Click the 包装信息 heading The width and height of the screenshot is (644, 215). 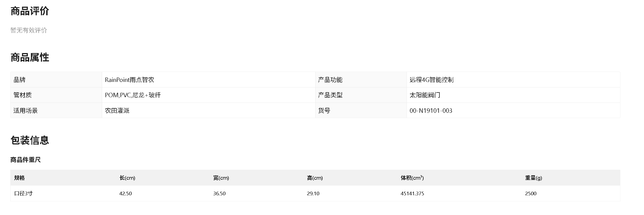tap(30, 140)
